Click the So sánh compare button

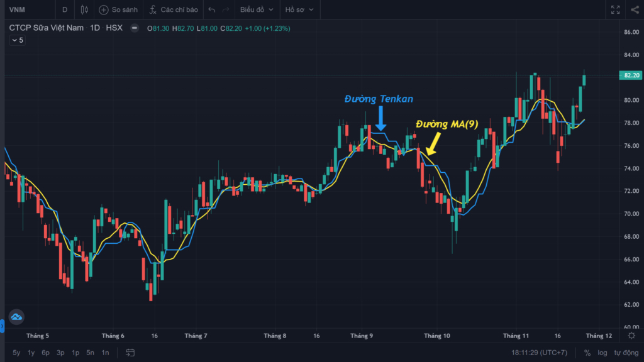[118, 9]
